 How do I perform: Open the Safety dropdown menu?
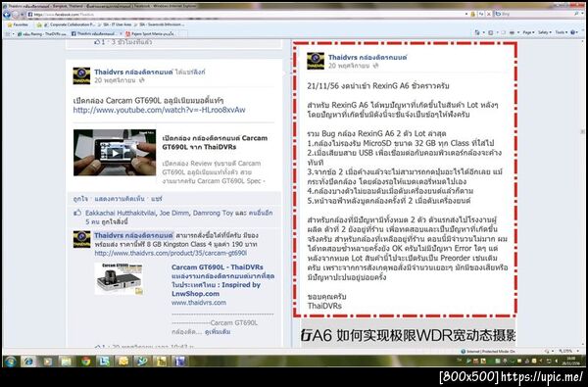click(545, 32)
